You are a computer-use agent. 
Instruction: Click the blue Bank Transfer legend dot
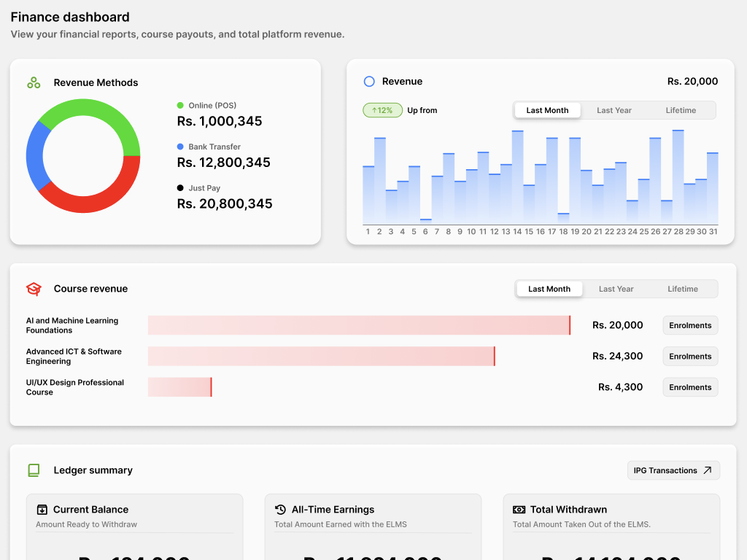(x=180, y=147)
